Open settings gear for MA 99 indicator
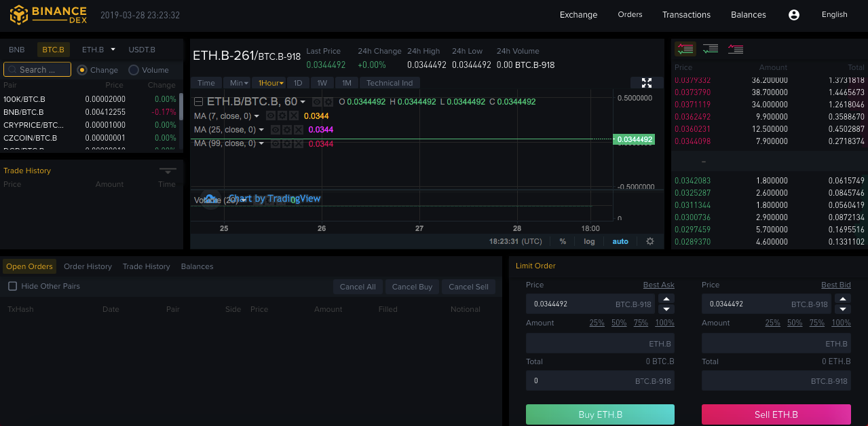Image resolution: width=868 pixels, height=426 pixels. coord(286,143)
